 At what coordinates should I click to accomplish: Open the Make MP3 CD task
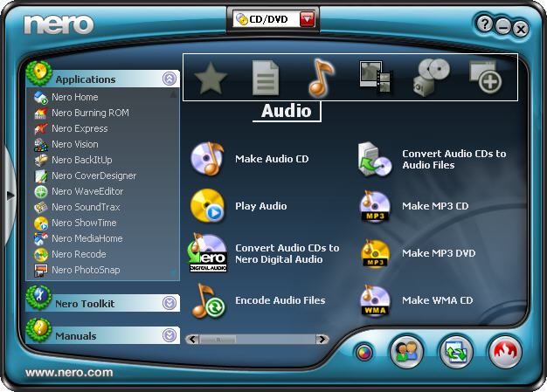tap(435, 206)
